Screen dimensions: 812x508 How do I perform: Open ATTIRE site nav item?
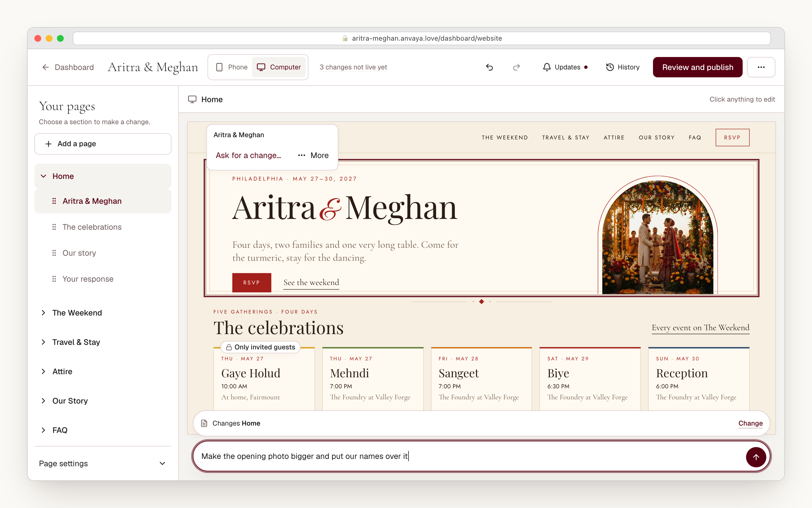point(614,137)
